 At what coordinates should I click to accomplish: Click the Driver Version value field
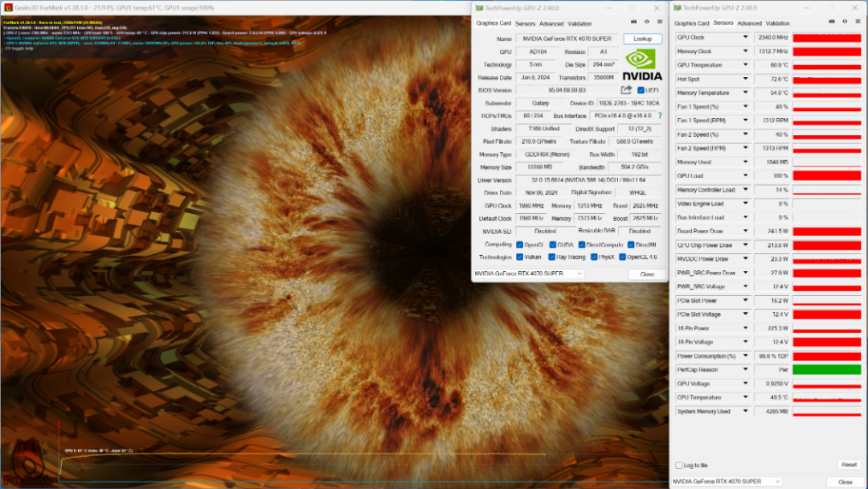tap(588, 180)
